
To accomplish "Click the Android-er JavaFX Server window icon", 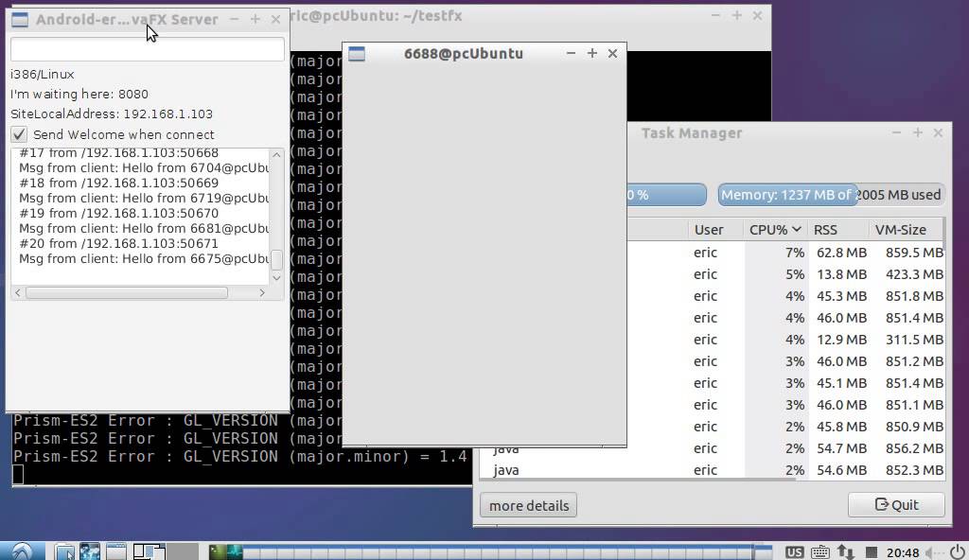I will (20, 20).
